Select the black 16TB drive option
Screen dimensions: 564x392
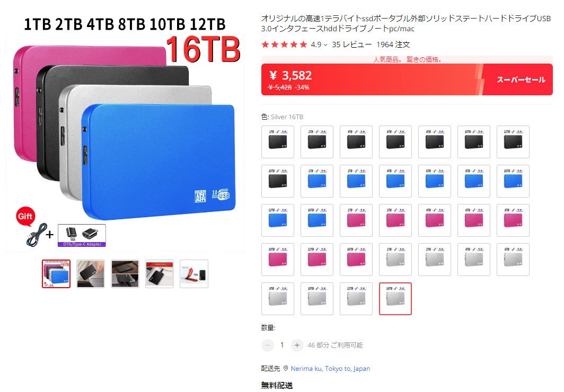tap(278, 181)
